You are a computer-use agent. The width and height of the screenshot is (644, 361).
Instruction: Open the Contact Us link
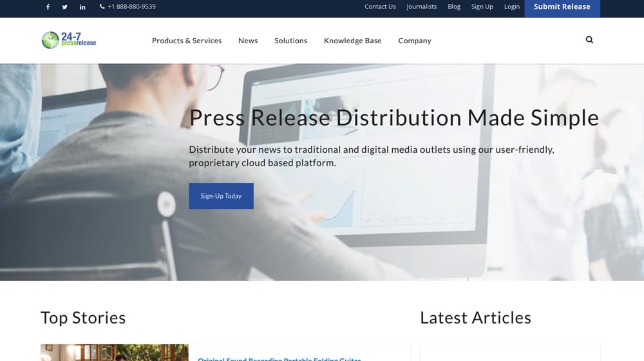[380, 6]
